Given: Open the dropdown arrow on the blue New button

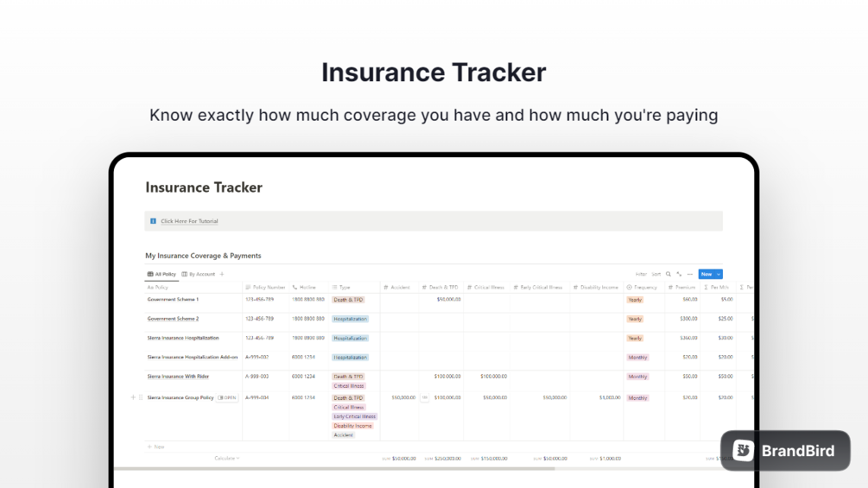Looking at the screenshot, I should (x=719, y=274).
